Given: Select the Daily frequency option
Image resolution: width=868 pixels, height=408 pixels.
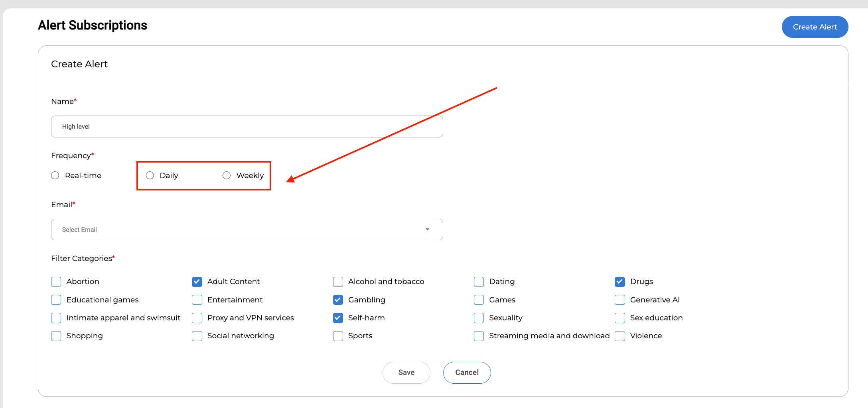Looking at the screenshot, I should [150, 175].
